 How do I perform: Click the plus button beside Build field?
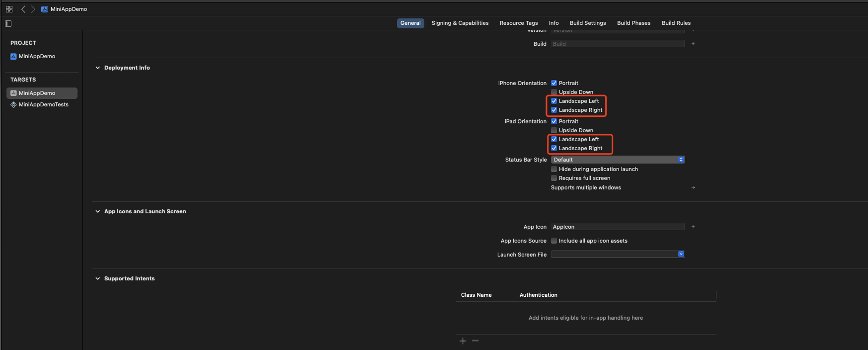(x=693, y=44)
